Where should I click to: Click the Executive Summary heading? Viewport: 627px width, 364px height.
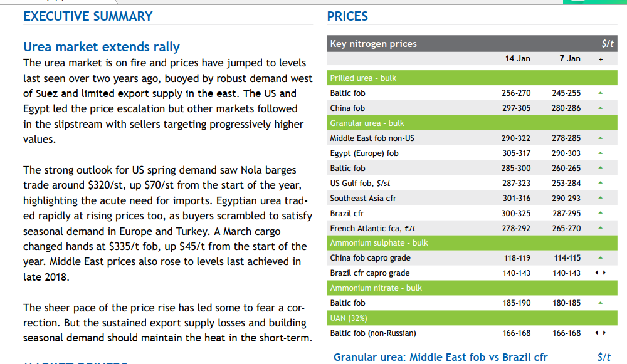pos(88,16)
